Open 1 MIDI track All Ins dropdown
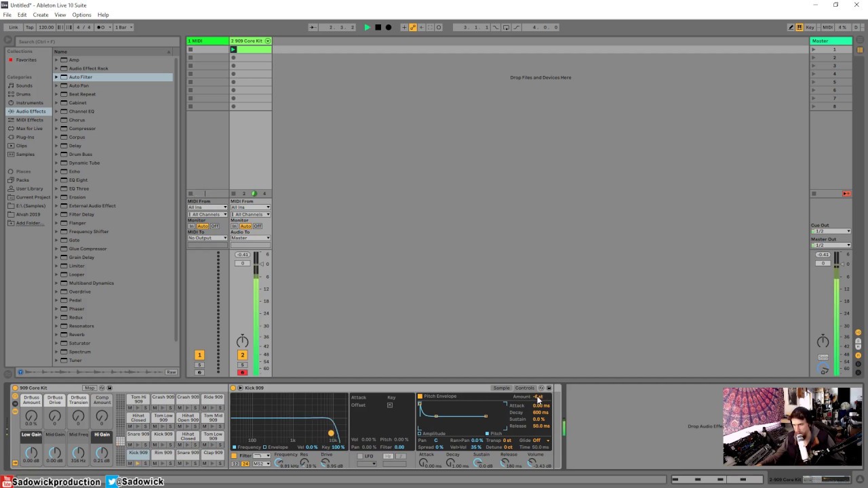Screen dimensions: 868x488 tap(208, 207)
